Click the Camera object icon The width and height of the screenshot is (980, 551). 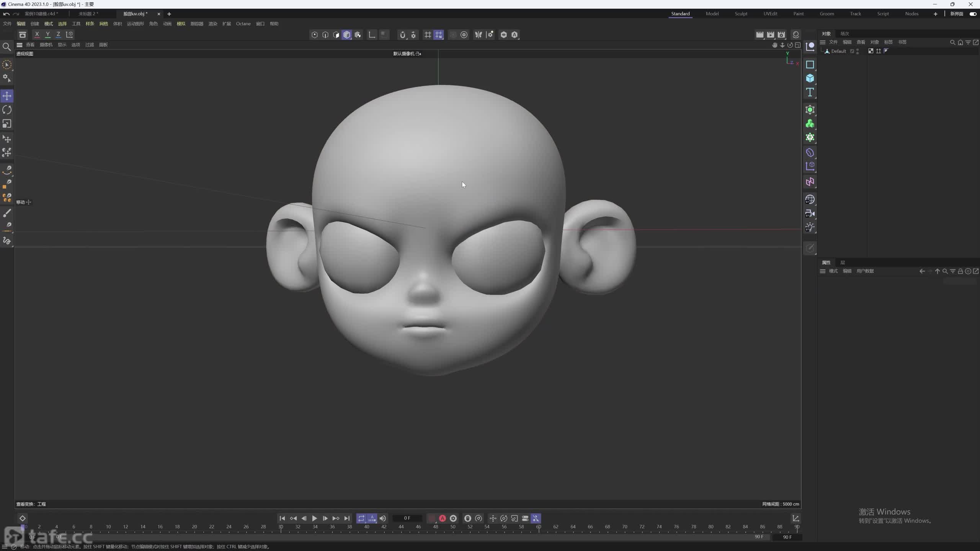click(x=810, y=214)
